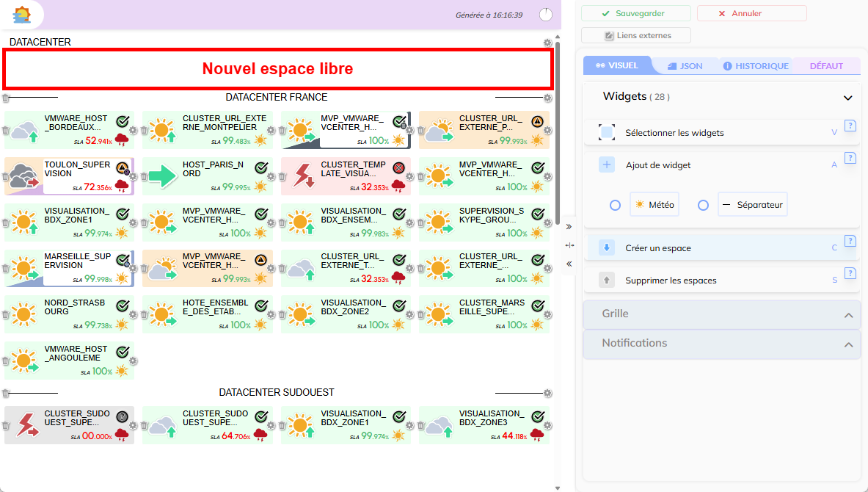Switch to the JSON tab
Screen dimensions: 868x492
[685, 66]
